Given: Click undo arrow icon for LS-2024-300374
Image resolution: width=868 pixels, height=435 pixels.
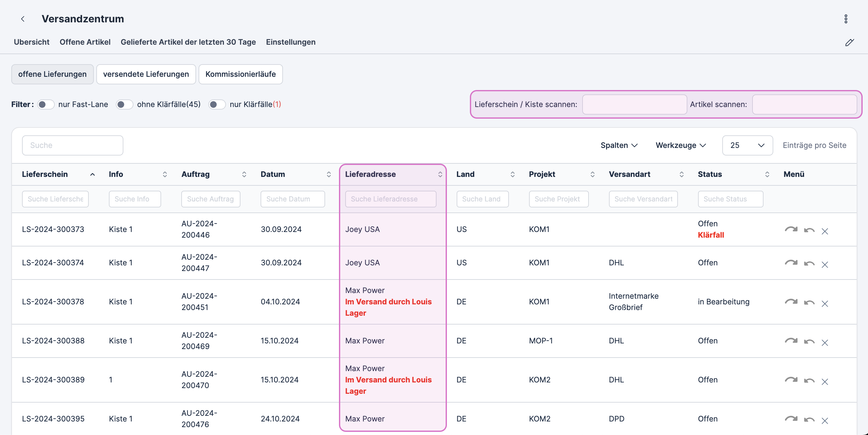Looking at the screenshot, I should pyautogui.click(x=809, y=264).
